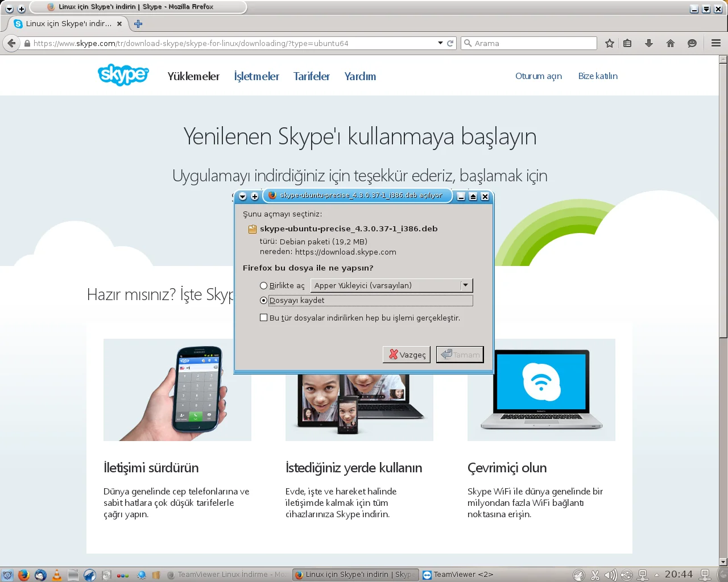Open the downloads arrow icon
Viewport: 728px width, 582px height.
[x=649, y=43]
